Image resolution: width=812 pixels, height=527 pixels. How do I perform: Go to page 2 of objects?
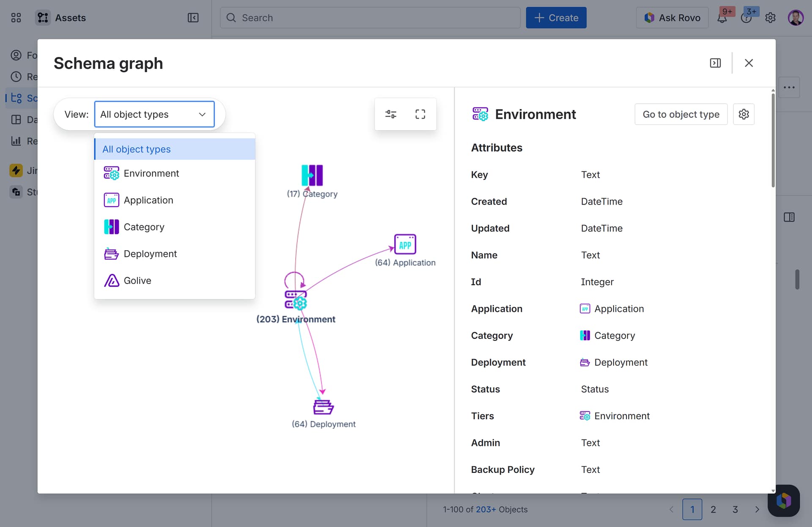713,509
